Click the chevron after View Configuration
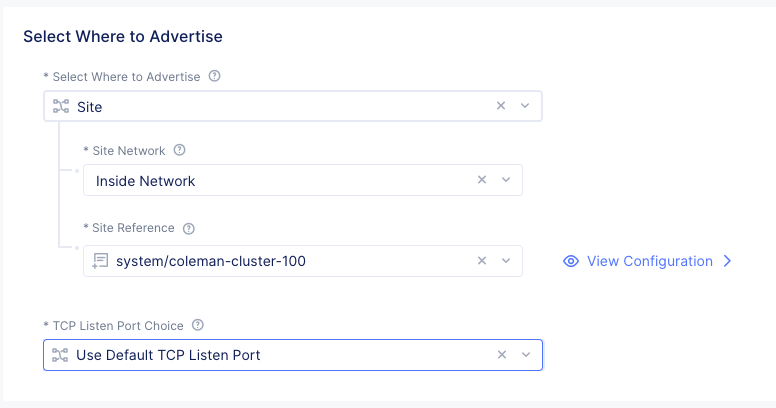 tap(727, 261)
